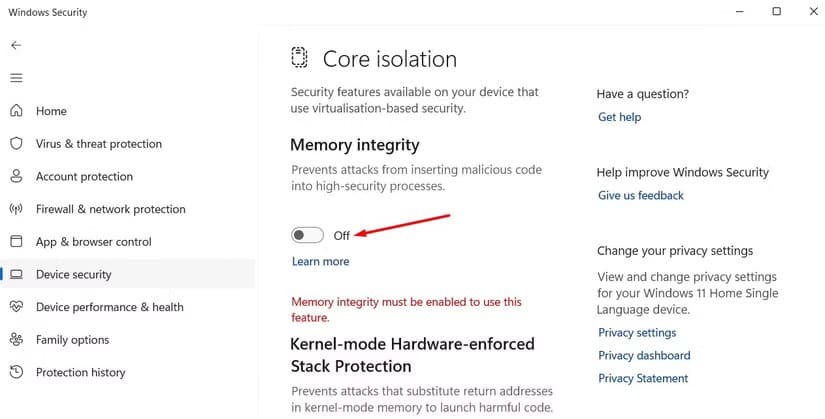Turn on the Memory integrity toggle
Image resolution: width=825 pixels, height=419 pixels.
(x=307, y=235)
